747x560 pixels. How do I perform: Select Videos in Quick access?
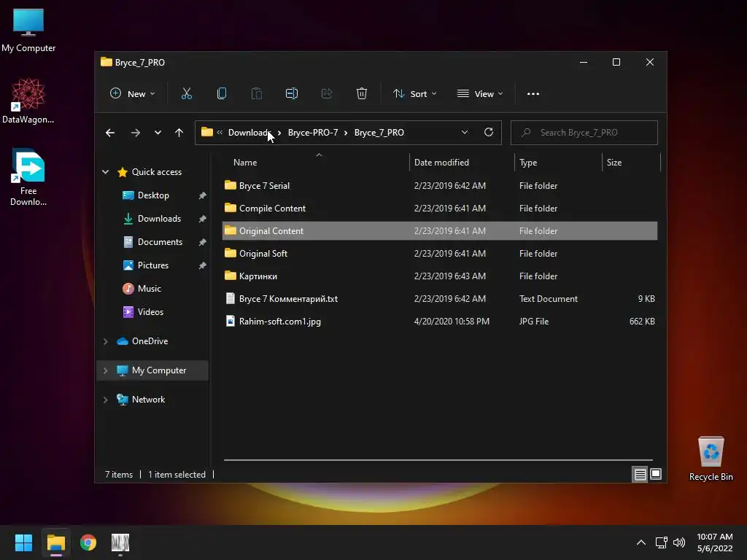point(150,312)
